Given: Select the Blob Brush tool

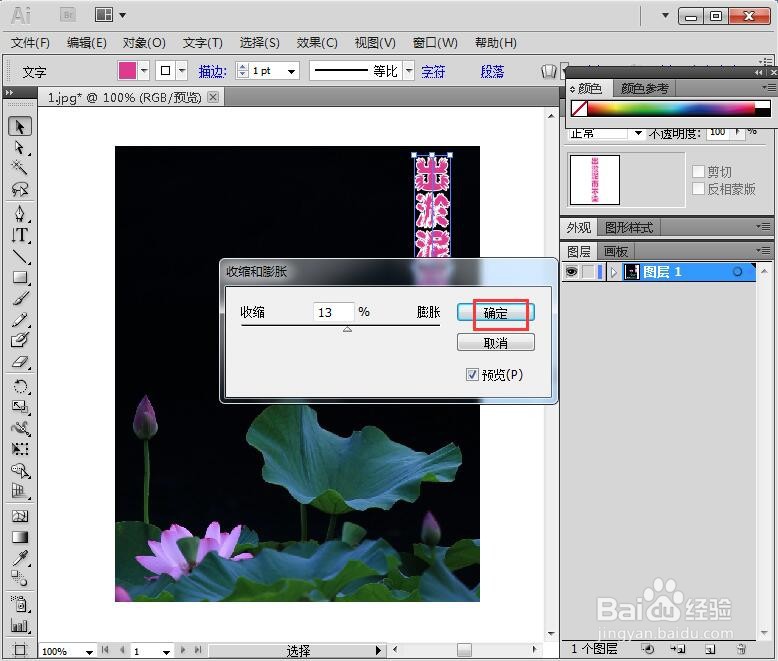Looking at the screenshot, I should point(20,340).
